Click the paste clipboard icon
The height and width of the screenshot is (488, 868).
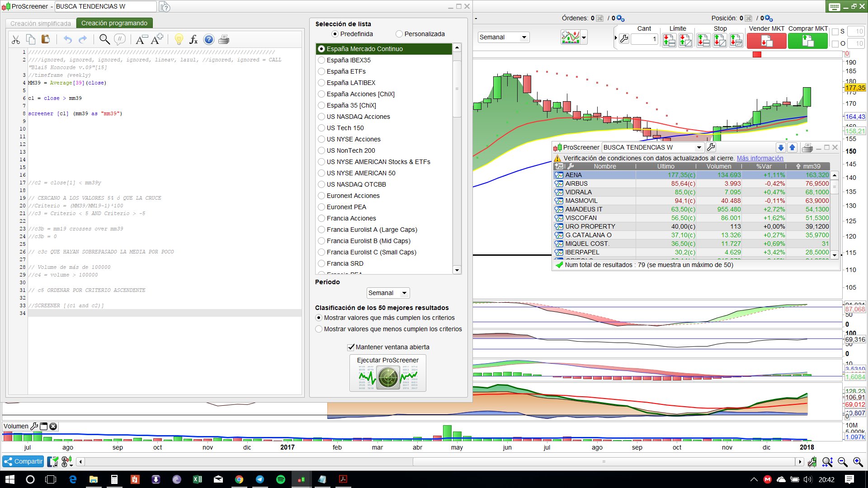pyautogui.click(x=45, y=39)
